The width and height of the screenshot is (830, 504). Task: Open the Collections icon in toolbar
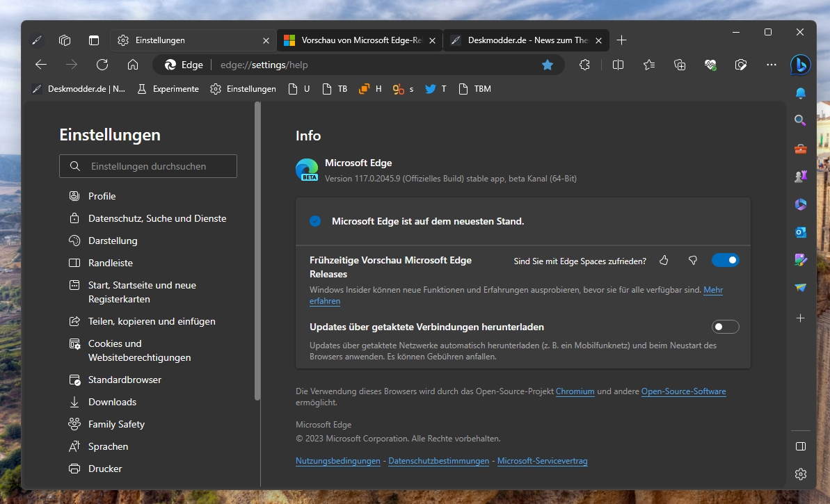click(x=680, y=65)
